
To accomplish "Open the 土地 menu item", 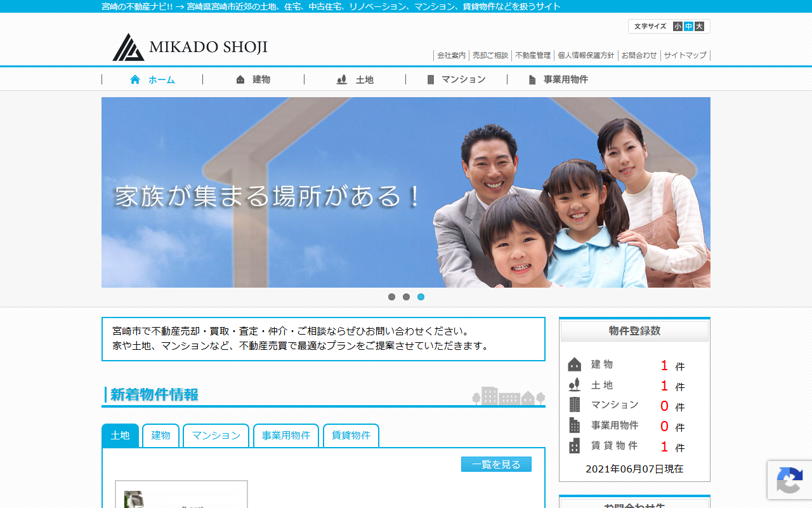I will click(x=355, y=79).
